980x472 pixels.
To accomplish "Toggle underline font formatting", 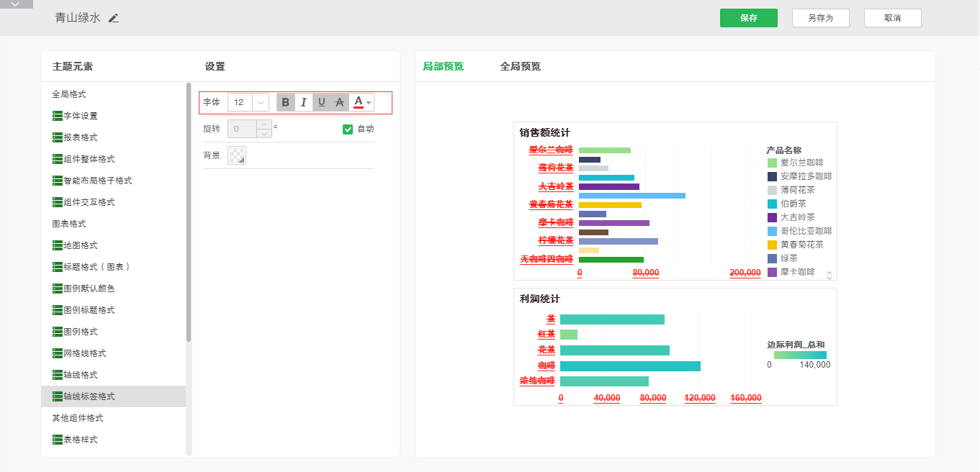I will [322, 102].
